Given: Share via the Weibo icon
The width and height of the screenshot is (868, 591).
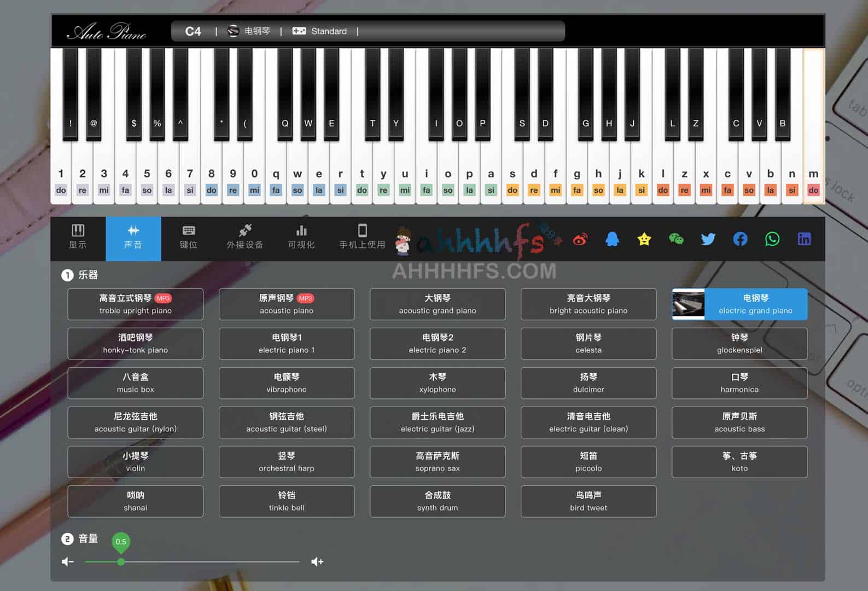Looking at the screenshot, I should pyautogui.click(x=580, y=239).
